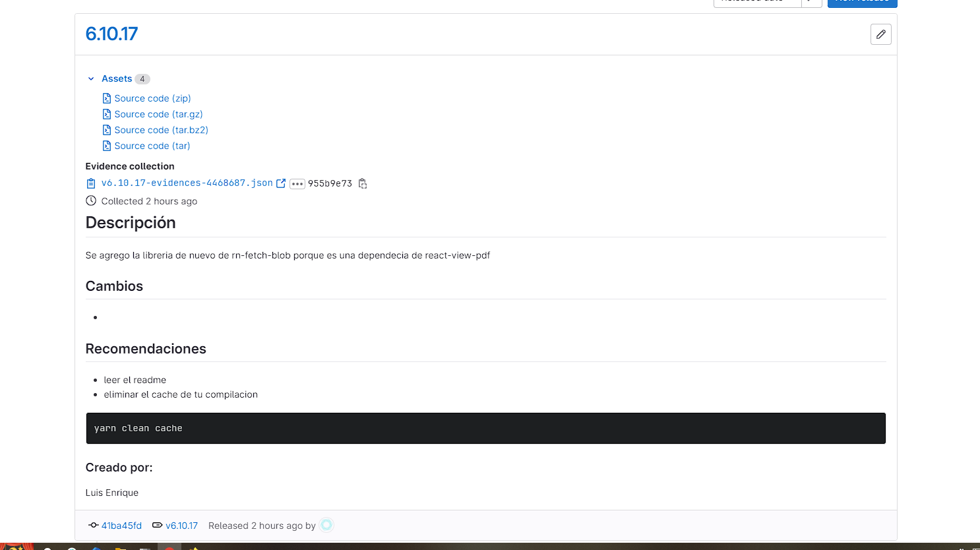Click the 'Evidence collection' heading

[130, 166]
